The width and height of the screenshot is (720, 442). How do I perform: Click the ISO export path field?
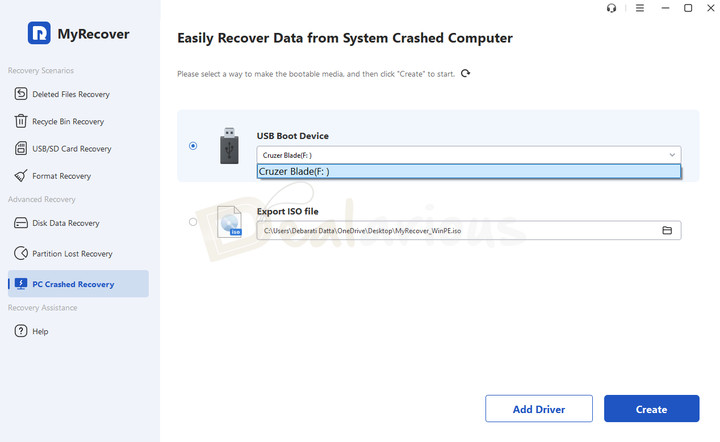tap(469, 230)
